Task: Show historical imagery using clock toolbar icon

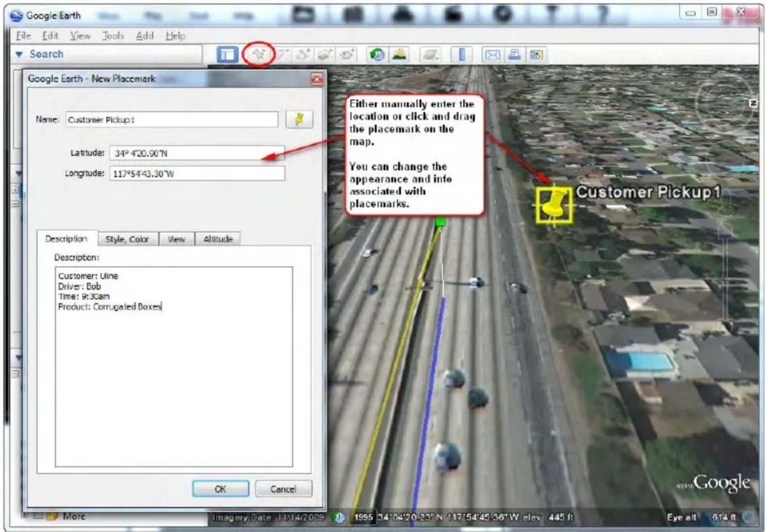Action: coord(377,54)
